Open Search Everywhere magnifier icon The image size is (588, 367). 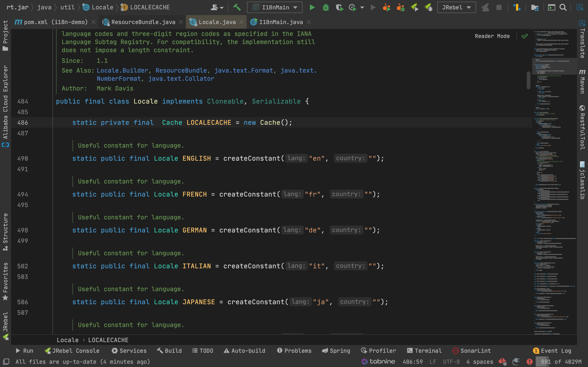tap(563, 8)
